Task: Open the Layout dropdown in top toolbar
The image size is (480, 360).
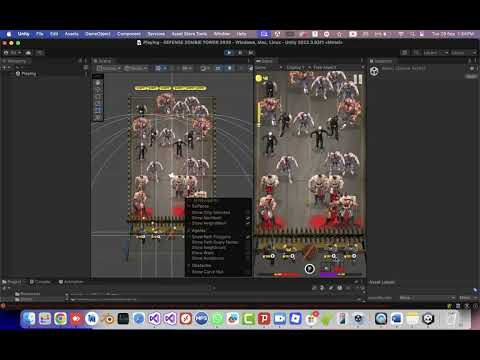Action: [463, 53]
